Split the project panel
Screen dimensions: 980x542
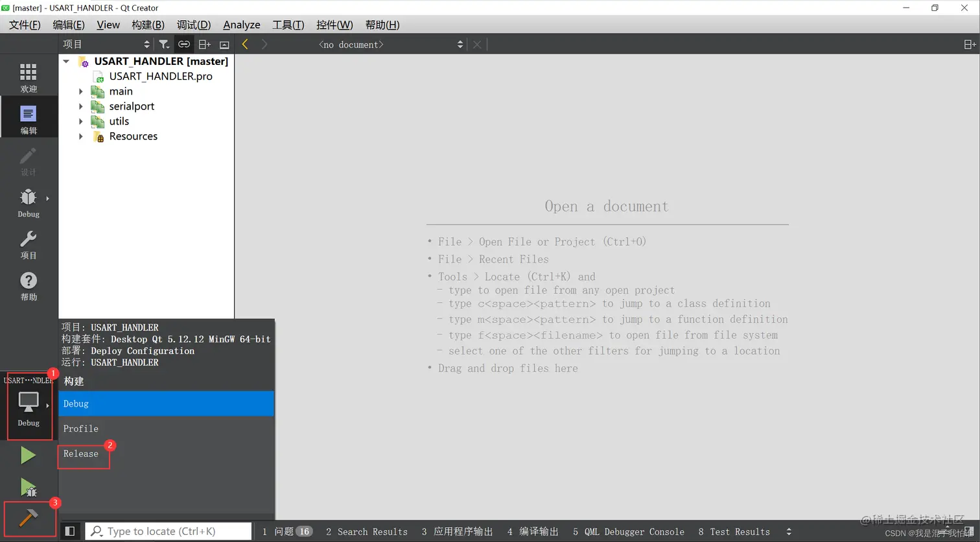[x=204, y=44]
